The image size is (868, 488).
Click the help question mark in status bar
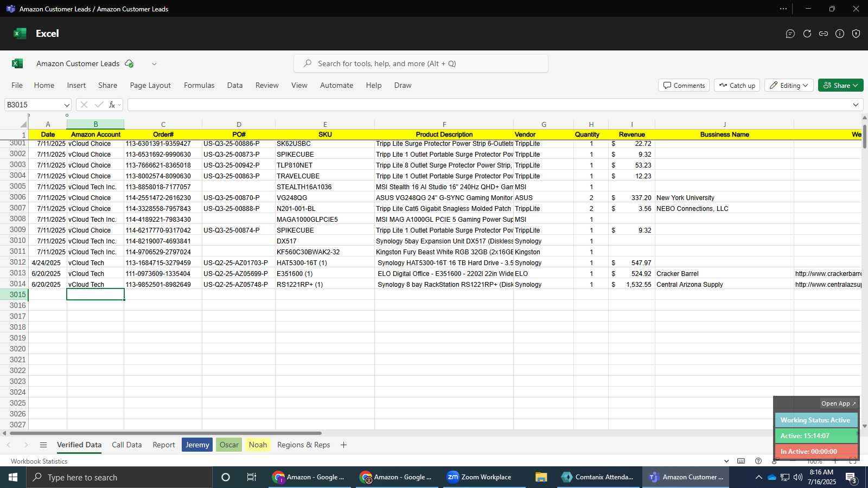pos(758,461)
